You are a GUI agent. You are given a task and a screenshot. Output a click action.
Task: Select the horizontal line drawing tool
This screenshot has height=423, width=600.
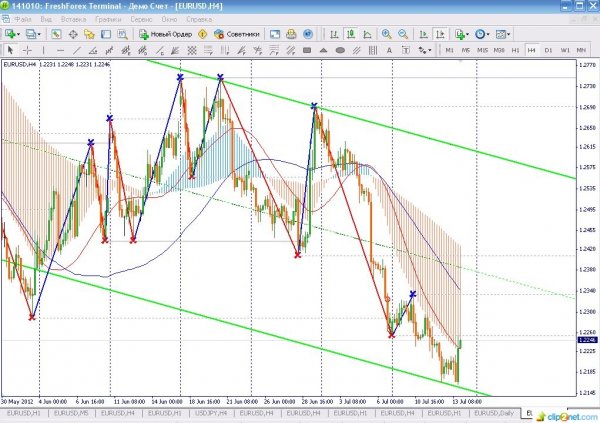pos(62,49)
